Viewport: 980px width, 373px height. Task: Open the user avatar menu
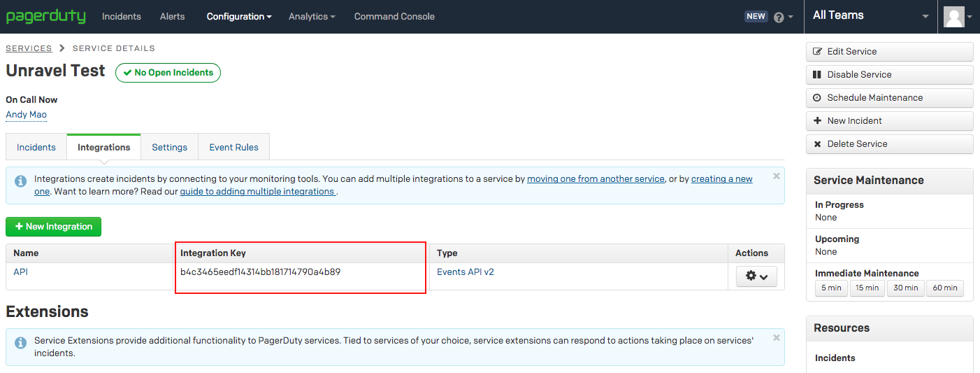(958, 17)
